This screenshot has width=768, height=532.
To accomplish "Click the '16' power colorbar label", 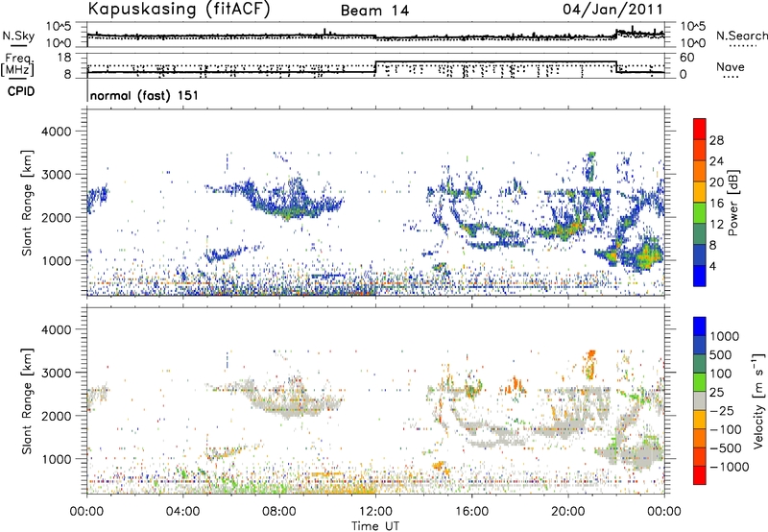I will [x=716, y=204].
